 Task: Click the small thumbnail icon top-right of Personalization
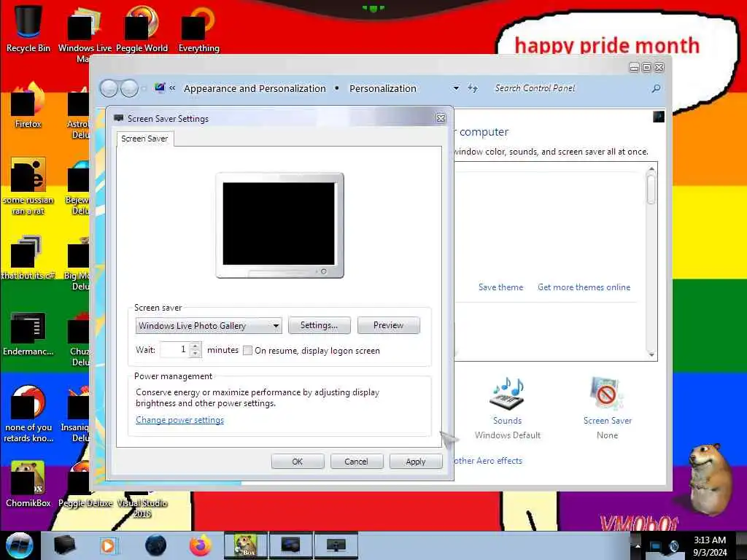tap(659, 117)
